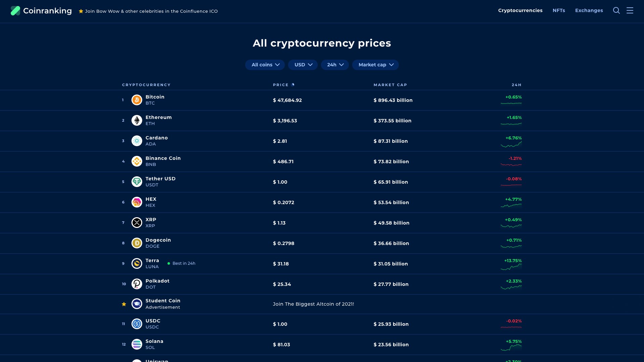Open the hamburger menu icon

click(x=630, y=10)
